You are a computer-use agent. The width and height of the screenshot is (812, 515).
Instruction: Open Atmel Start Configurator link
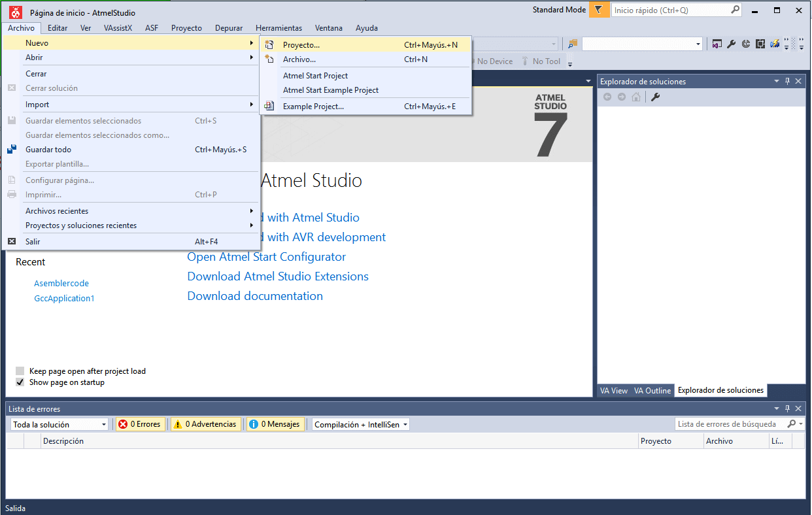tap(267, 257)
